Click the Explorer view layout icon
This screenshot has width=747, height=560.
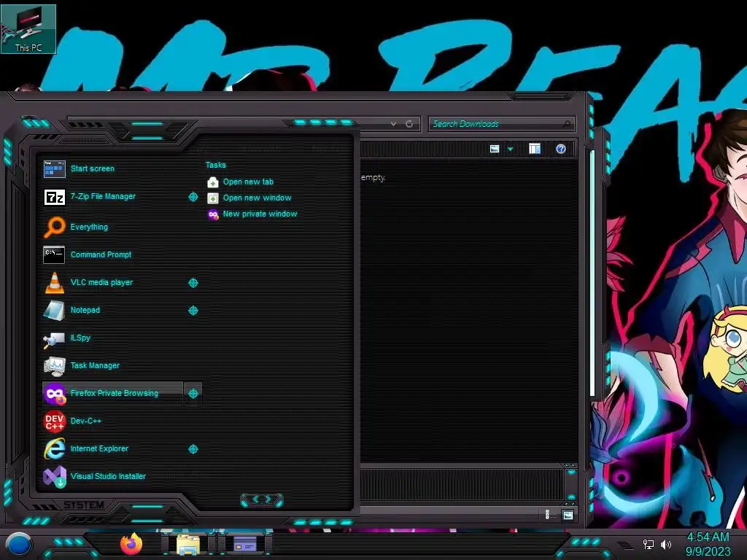pyautogui.click(x=495, y=149)
